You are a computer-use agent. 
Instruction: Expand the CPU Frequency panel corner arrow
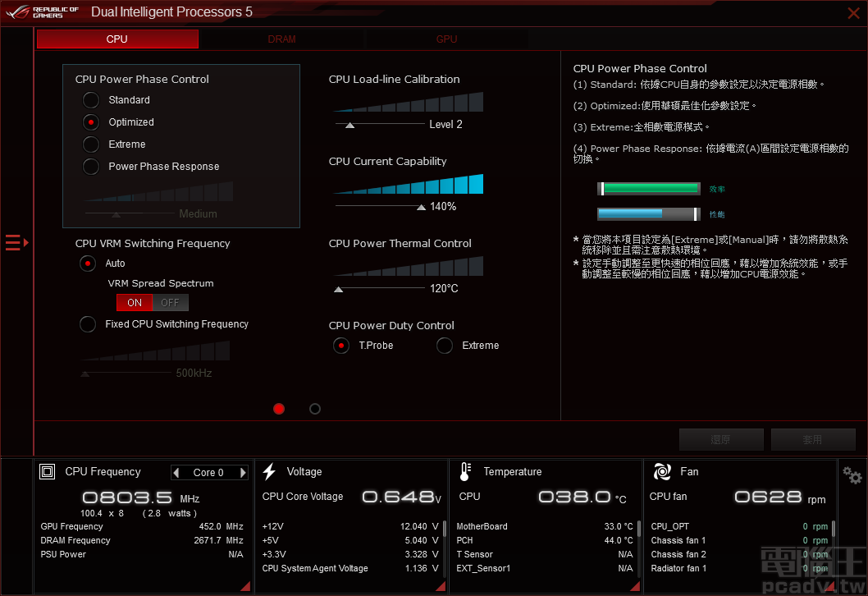pos(245,586)
